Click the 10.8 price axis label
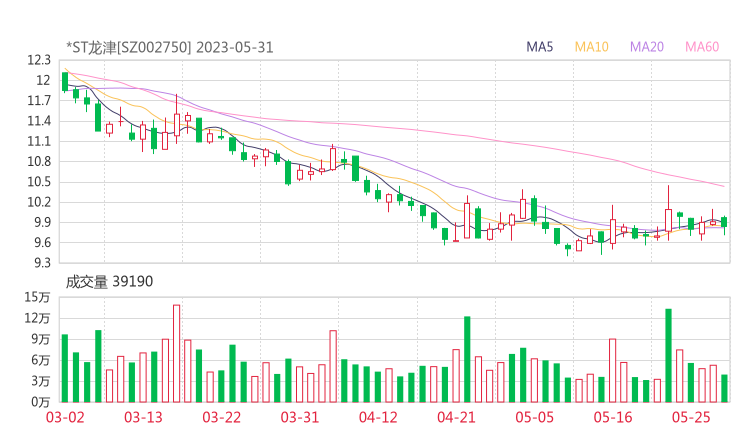This screenshot has width=740, height=440. point(39,161)
